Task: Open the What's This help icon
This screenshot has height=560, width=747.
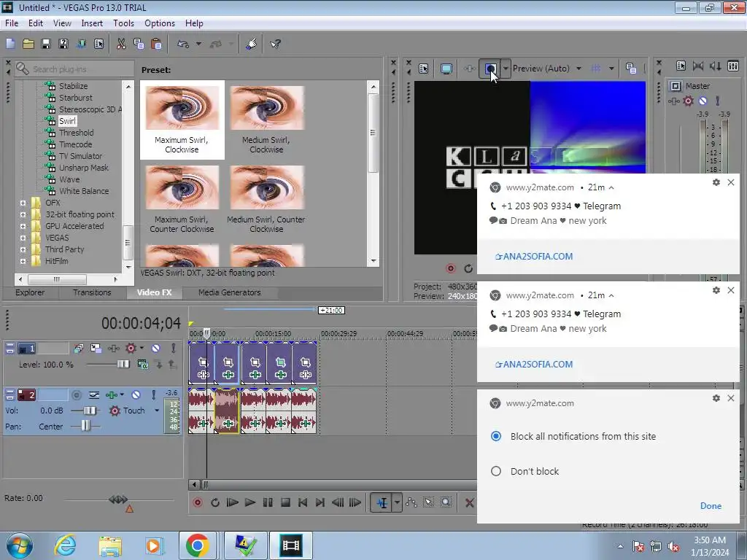Action: pyautogui.click(x=275, y=44)
